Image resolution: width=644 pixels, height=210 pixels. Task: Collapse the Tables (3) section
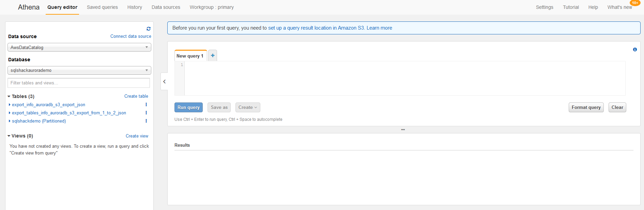tap(9, 97)
